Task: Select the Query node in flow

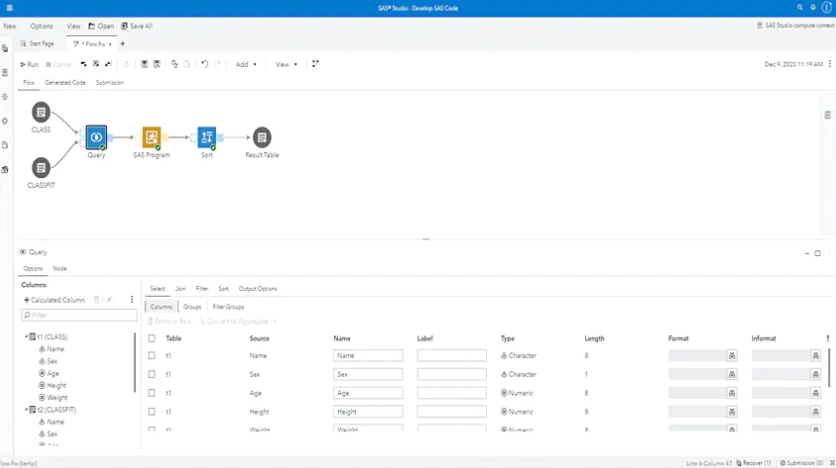Action: click(97, 137)
